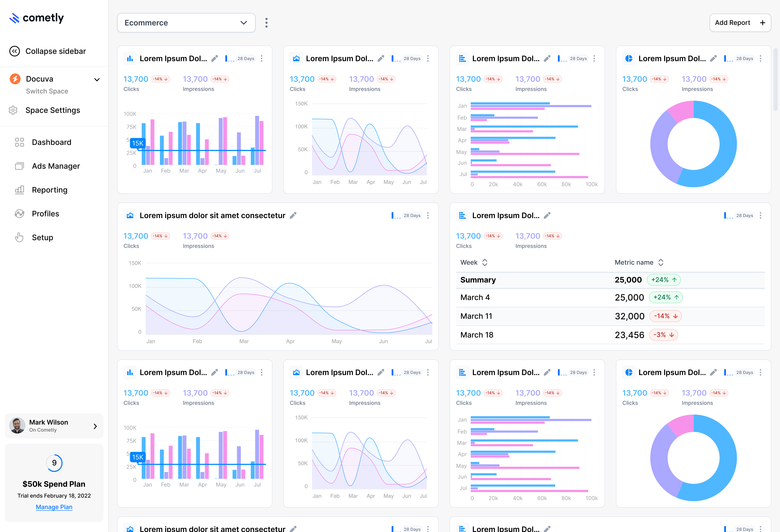Edit title of first-row horizontal bar chart card
Viewport: 780px width, 532px height.
(547, 59)
